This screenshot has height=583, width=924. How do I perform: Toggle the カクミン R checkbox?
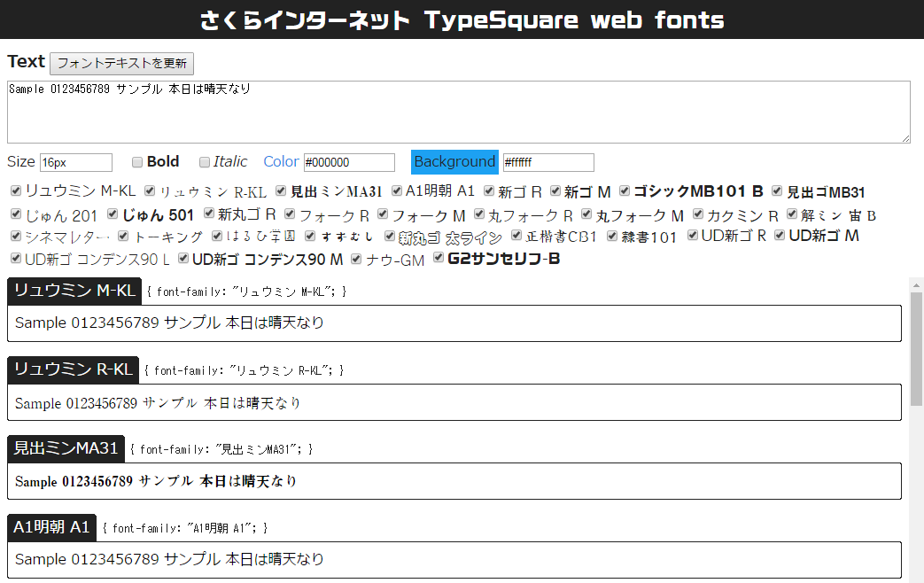click(x=698, y=214)
